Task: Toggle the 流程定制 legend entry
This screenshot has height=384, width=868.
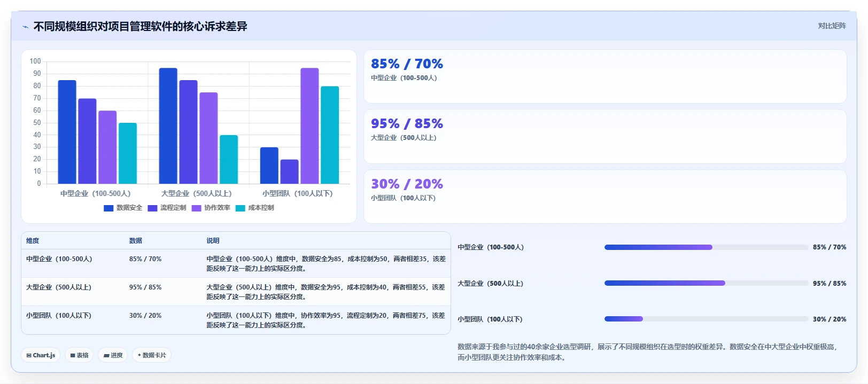Action: click(167, 208)
